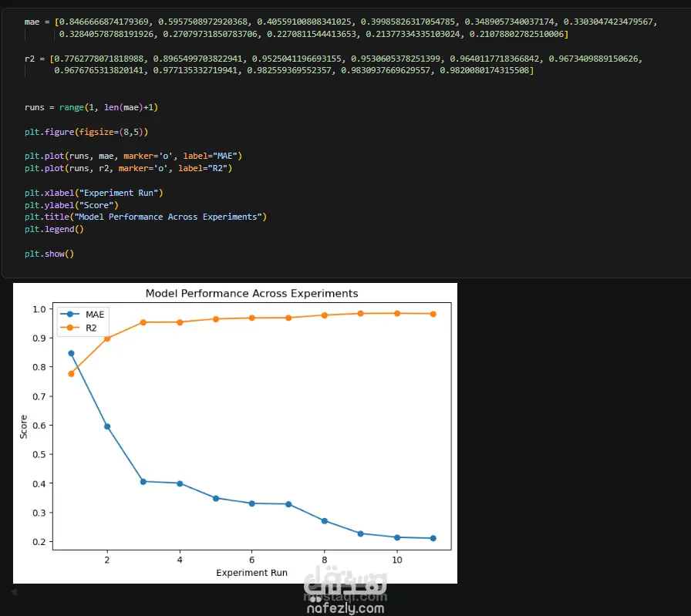Click the 1.0 y-axis tick label
Image resolution: width=691 pixels, height=616 pixels.
pyautogui.click(x=39, y=309)
